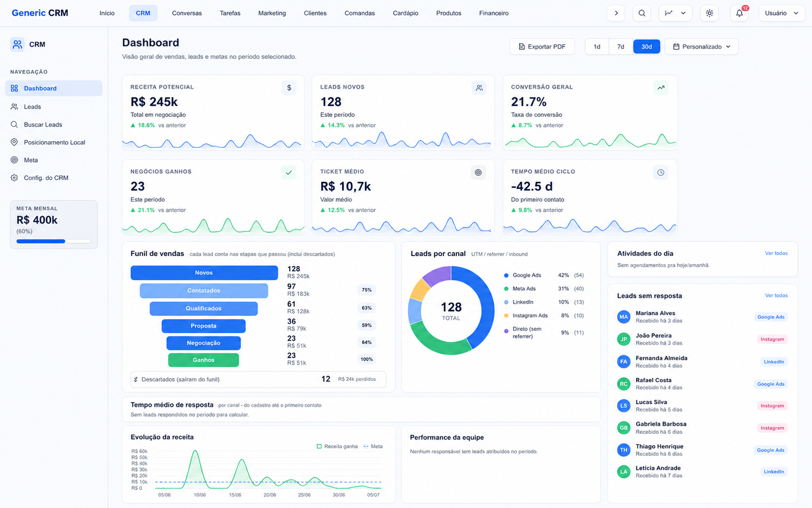Click the target icon on Ticket Médio card
Screen dimensions: 812x508
478,173
